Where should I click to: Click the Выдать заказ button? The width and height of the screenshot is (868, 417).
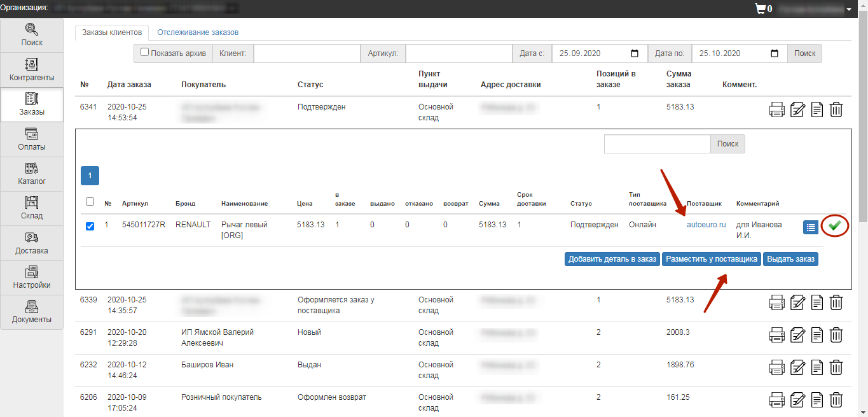point(790,259)
